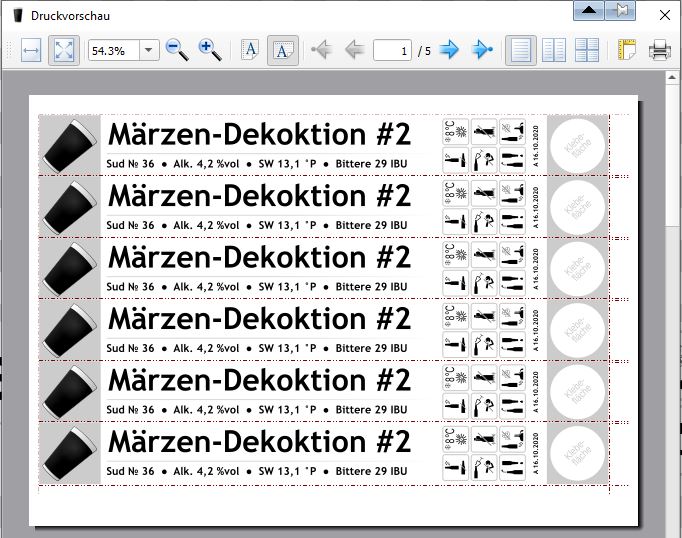Open the page setup dialog

[x=627, y=50]
